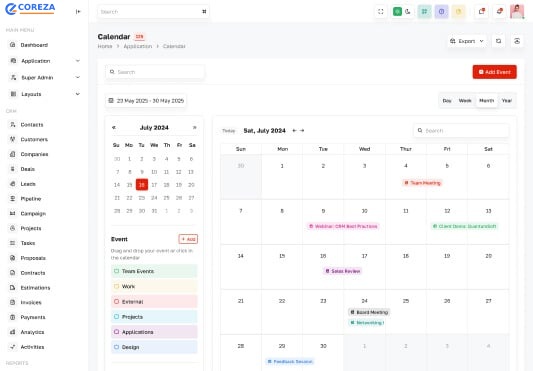Viewport: 533px width, 371px height.
Task: Click the yellow icon in header
Action: click(x=458, y=12)
